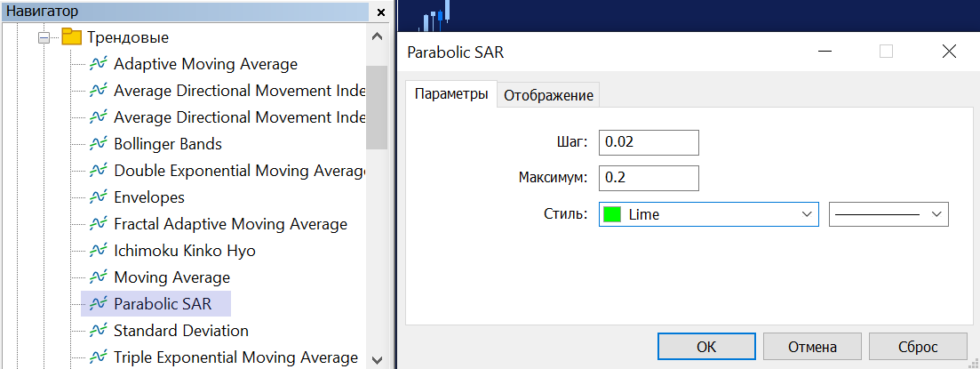This screenshot has height=369, width=980.
Task: Switch to the Отображение tab
Action: tap(549, 96)
